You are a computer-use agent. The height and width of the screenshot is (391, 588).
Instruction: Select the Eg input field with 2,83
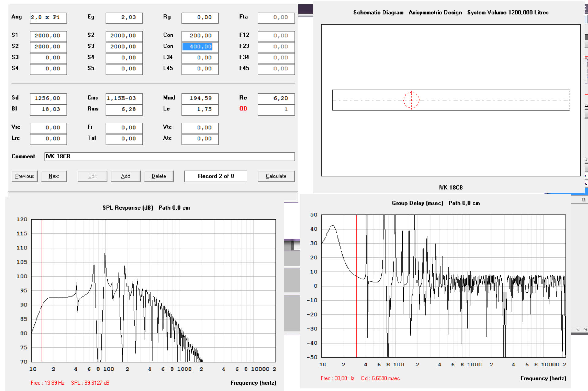[x=124, y=18]
